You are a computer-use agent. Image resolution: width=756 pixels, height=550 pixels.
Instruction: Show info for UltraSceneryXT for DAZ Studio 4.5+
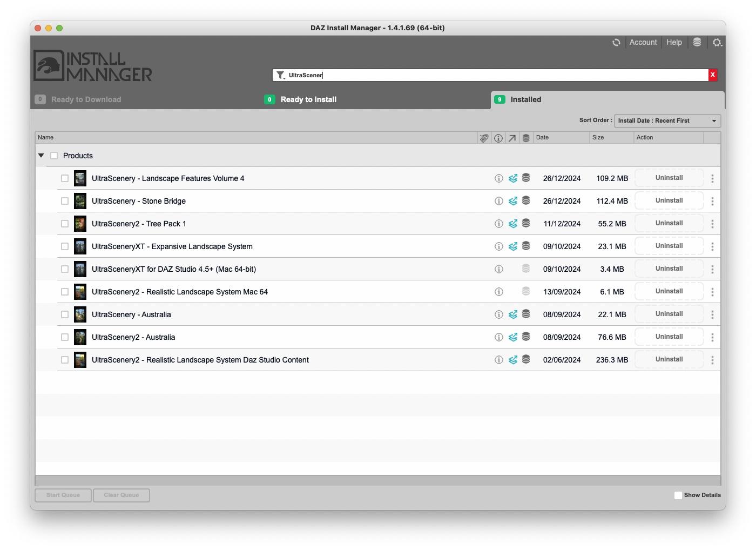coord(499,269)
